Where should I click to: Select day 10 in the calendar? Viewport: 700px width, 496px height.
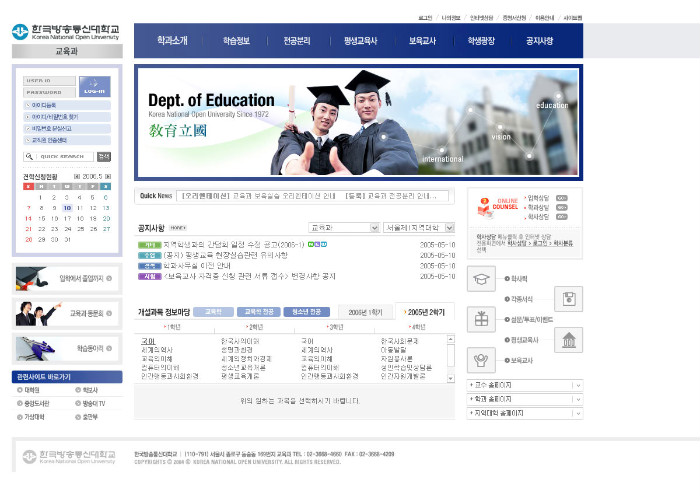[67, 208]
